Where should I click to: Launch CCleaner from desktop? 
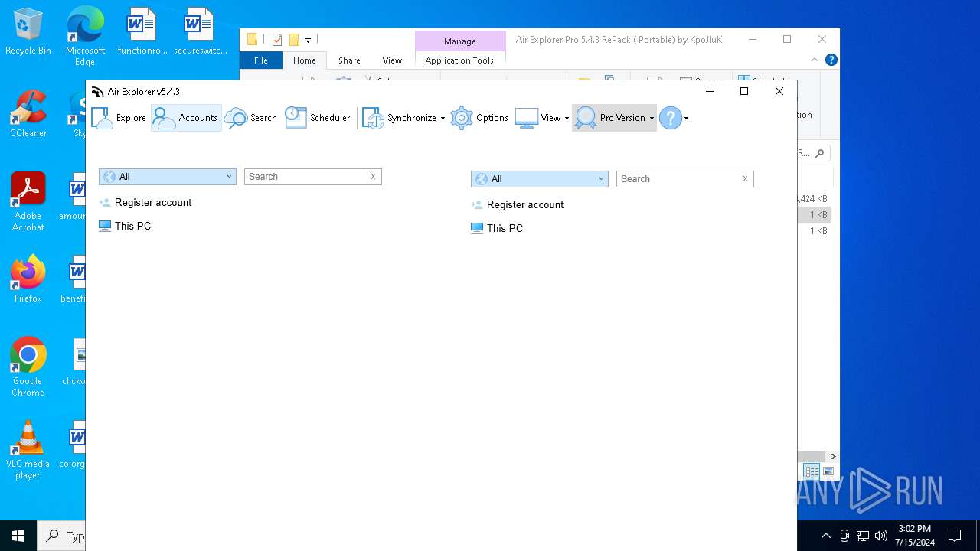(x=28, y=114)
